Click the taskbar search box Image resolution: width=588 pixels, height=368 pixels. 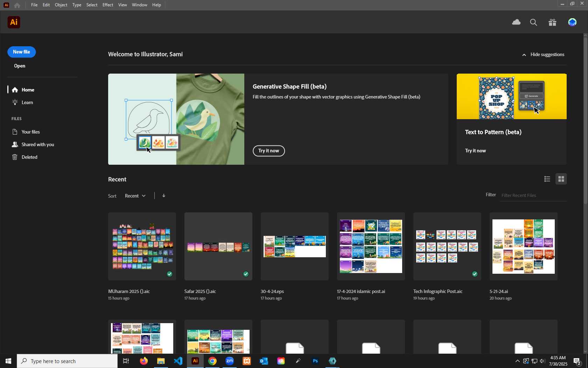(67, 361)
